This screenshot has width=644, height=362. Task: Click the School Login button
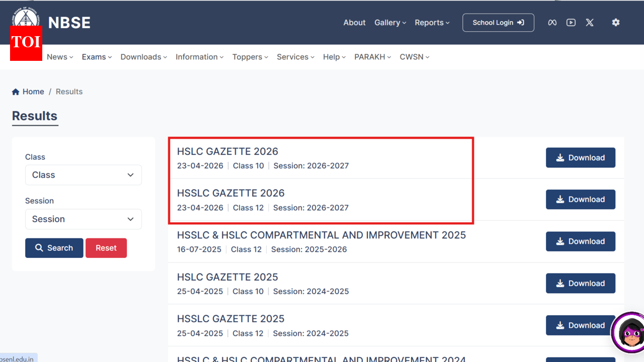coord(498,22)
